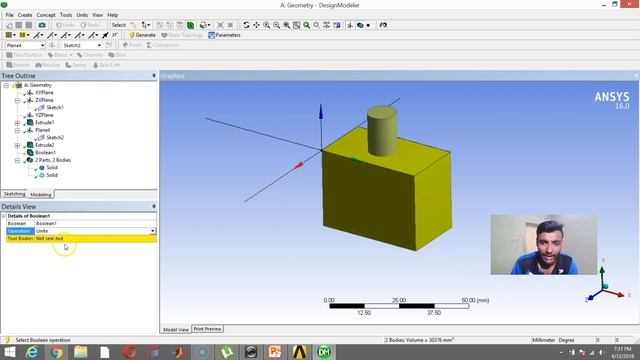Switch to the Sketching tab
This screenshot has width=640, height=360.
pyautogui.click(x=14, y=194)
